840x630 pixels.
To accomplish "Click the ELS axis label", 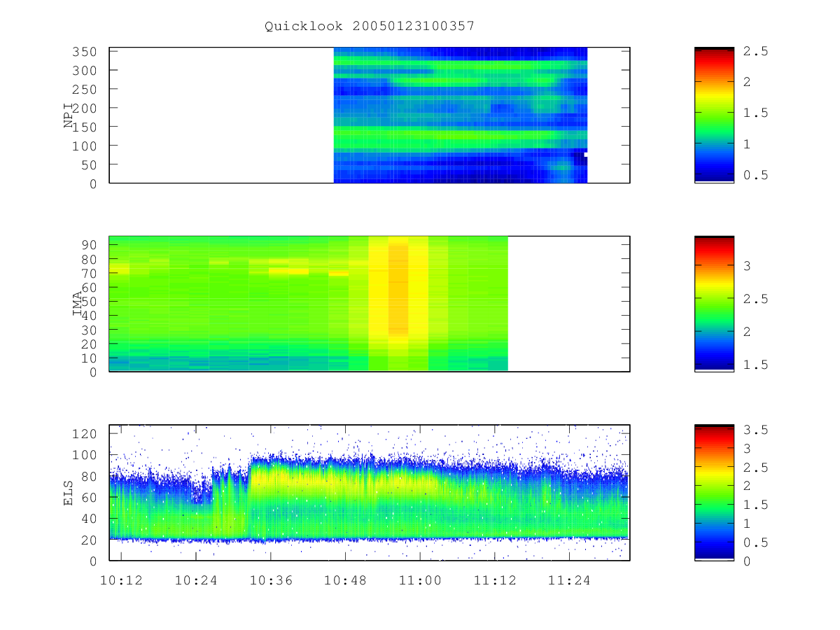I will coord(69,493).
